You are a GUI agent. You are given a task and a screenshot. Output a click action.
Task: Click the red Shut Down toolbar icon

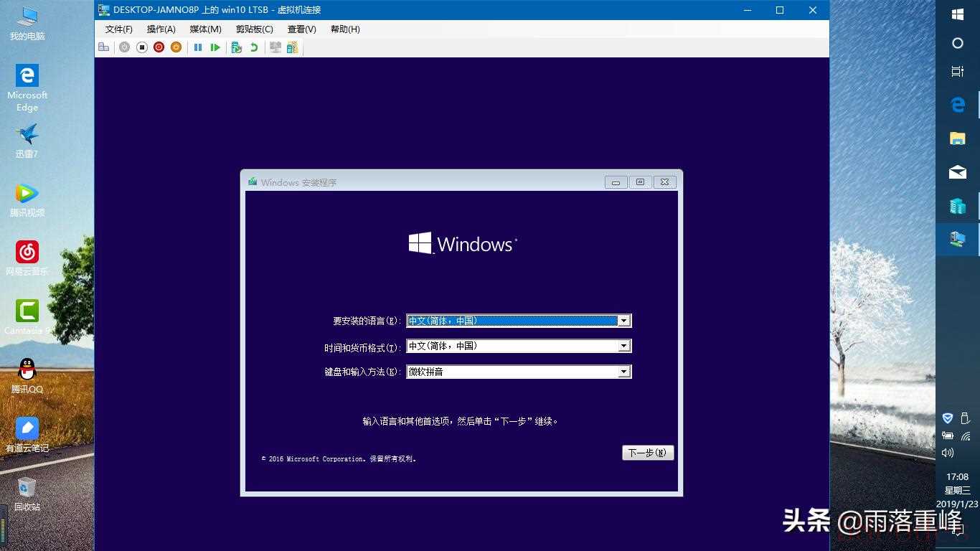click(x=159, y=47)
